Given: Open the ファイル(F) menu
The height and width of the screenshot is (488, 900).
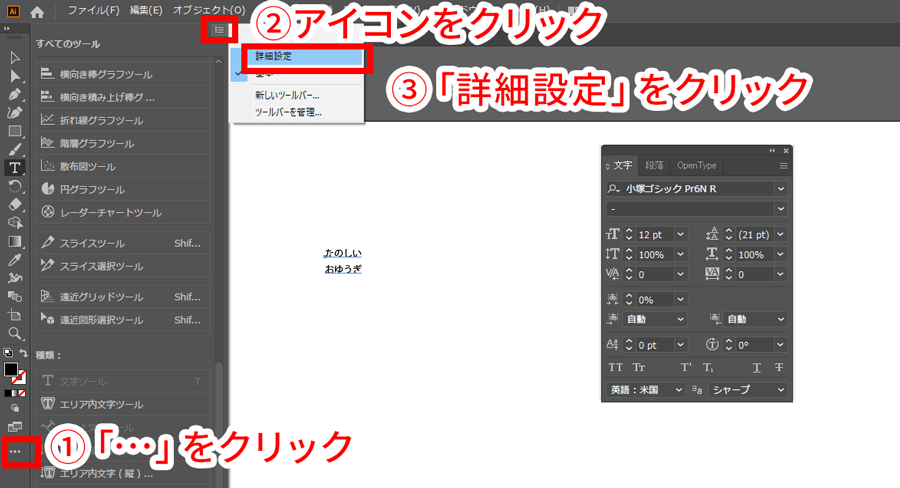Looking at the screenshot, I should 94,10.
